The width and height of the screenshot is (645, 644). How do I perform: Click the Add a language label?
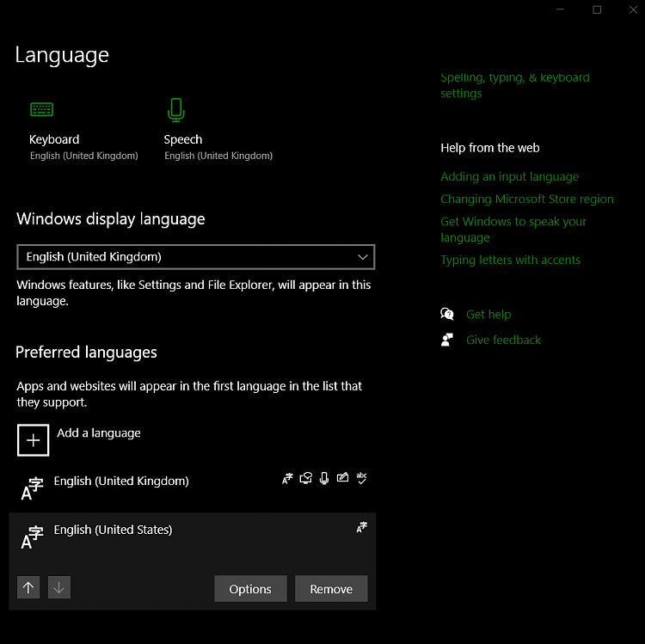click(99, 433)
